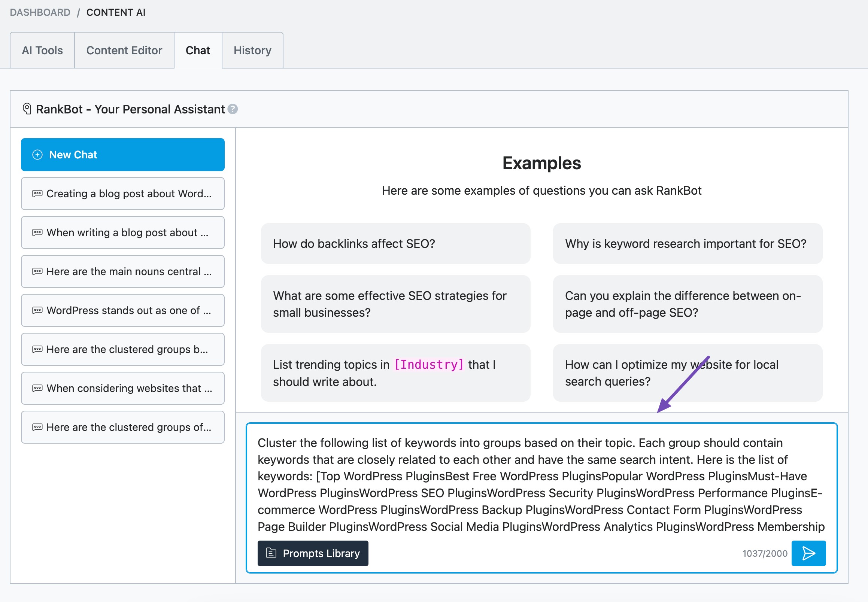Navigate to Dashboard breadcrumb link
Screen dimensions: 868x602
pos(40,12)
